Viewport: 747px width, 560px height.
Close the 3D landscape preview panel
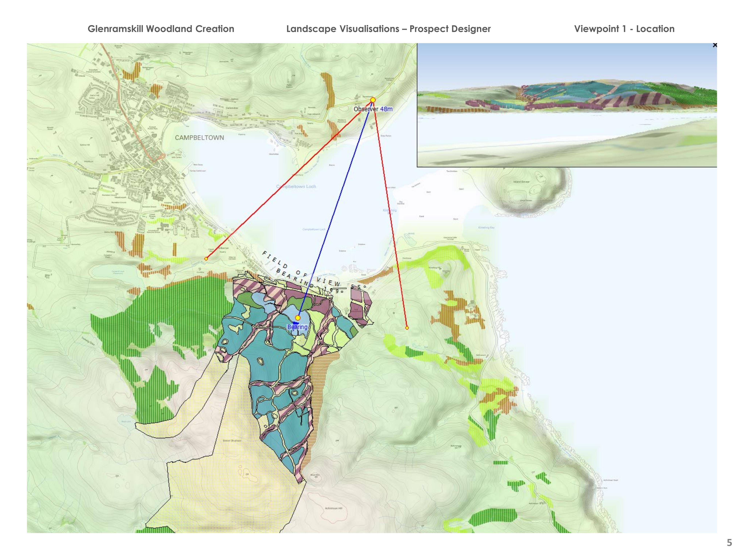(x=715, y=45)
